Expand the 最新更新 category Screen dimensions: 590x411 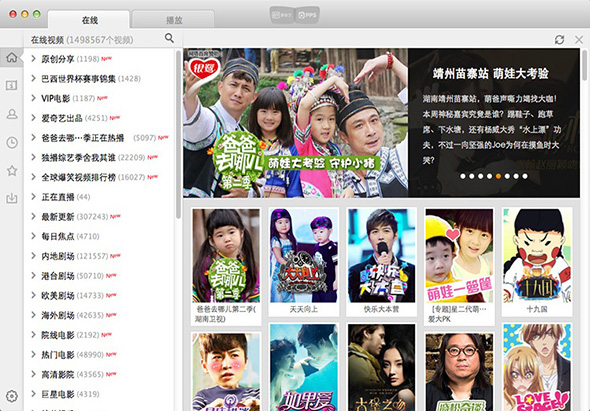click(33, 216)
